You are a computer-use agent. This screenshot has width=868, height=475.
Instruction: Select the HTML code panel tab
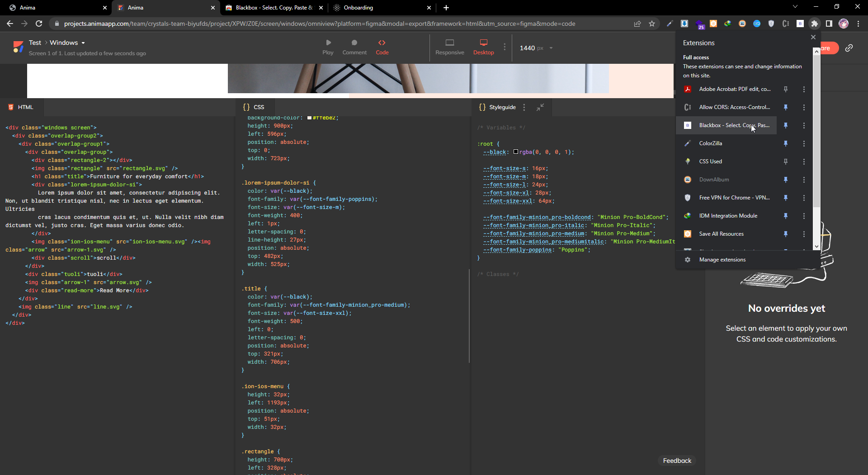[x=21, y=107]
